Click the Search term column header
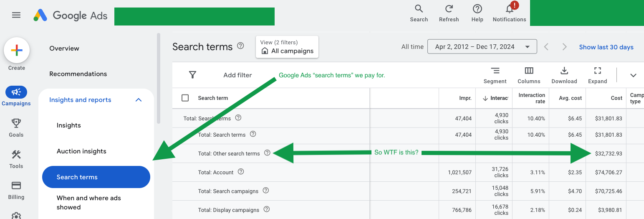 [213, 98]
